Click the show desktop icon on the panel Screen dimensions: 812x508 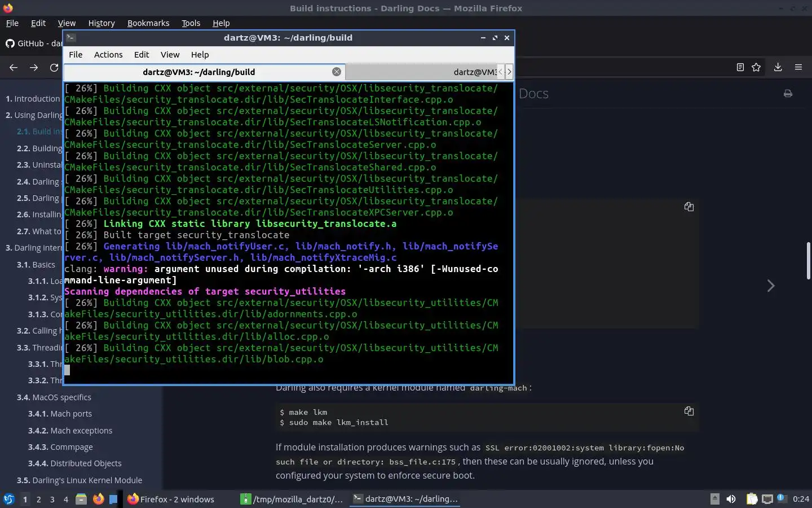click(x=113, y=499)
